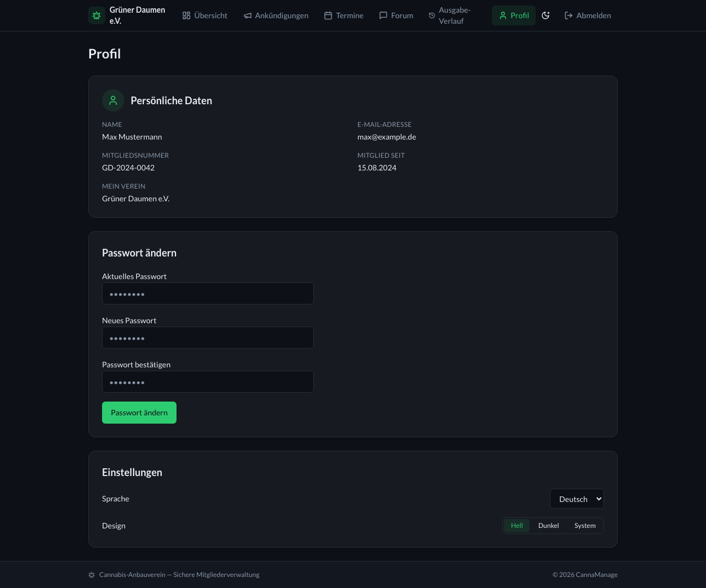Select the Profil navigation item
Viewport: 706px width, 588px height.
(514, 15)
